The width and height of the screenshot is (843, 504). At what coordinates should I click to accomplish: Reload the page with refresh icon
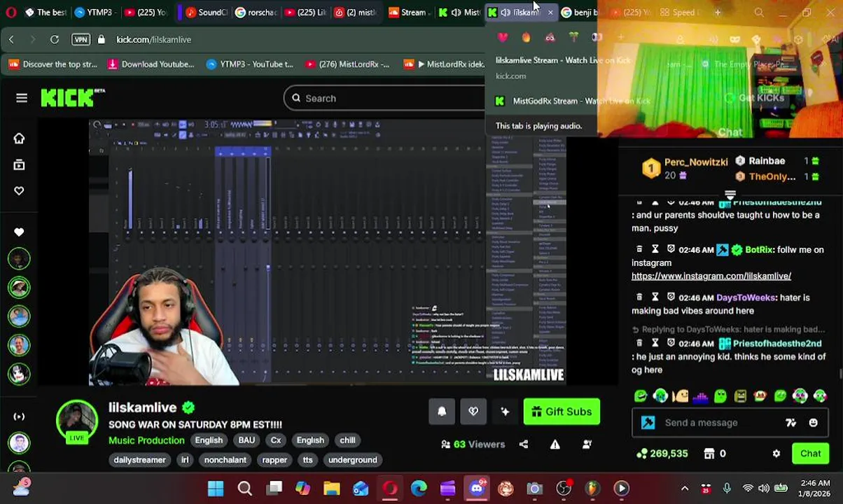(x=54, y=40)
